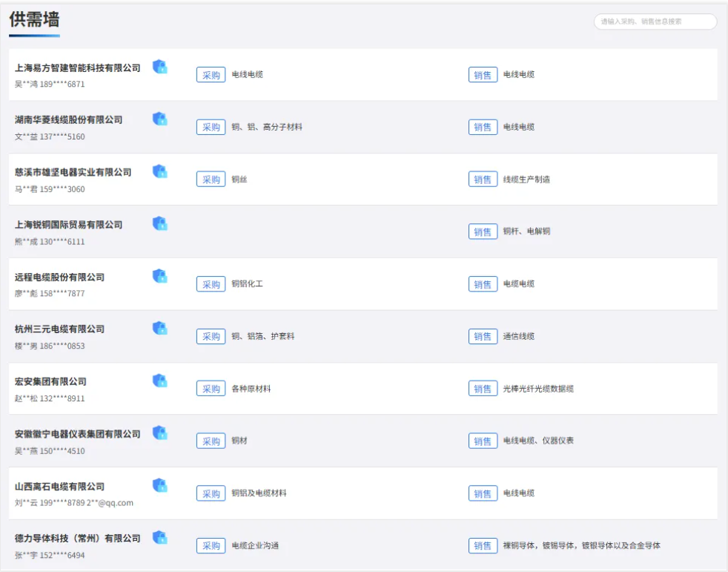Screen dimensions: 728x572
Task: Click shield badge for 上海易方智建智能科技有限公司
Action: pyautogui.click(x=159, y=67)
